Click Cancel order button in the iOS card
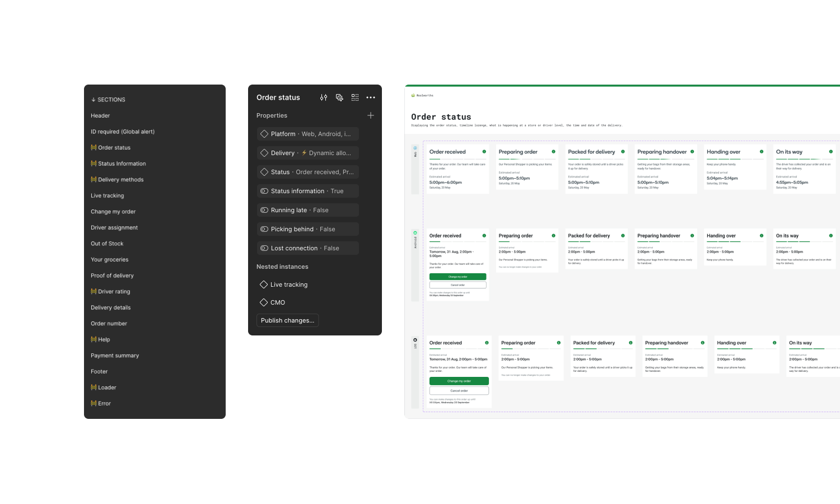840x504 pixels. click(x=459, y=391)
